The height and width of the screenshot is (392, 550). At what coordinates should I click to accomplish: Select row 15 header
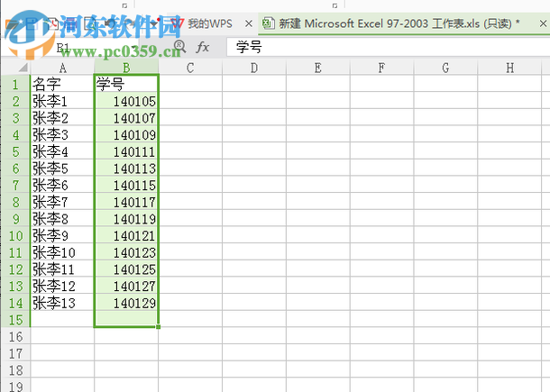pyautogui.click(x=15, y=320)
